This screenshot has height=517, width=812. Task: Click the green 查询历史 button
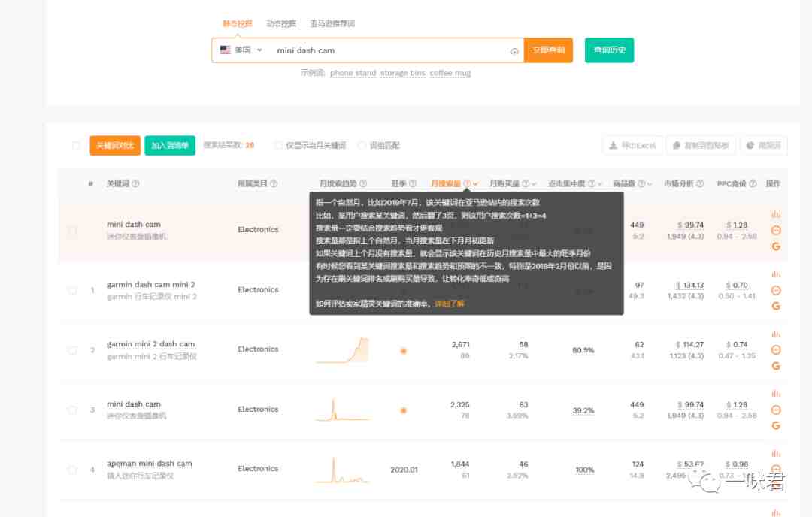pos(609,50)
